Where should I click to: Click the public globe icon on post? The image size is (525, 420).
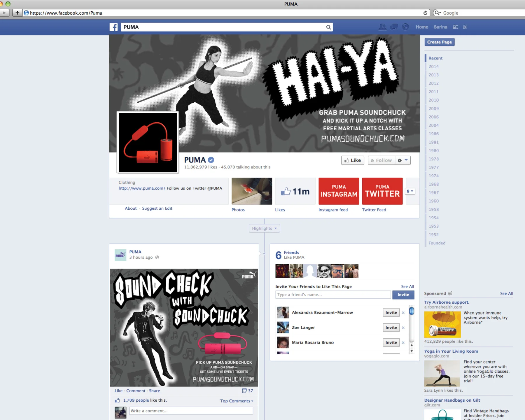(157, 257)
